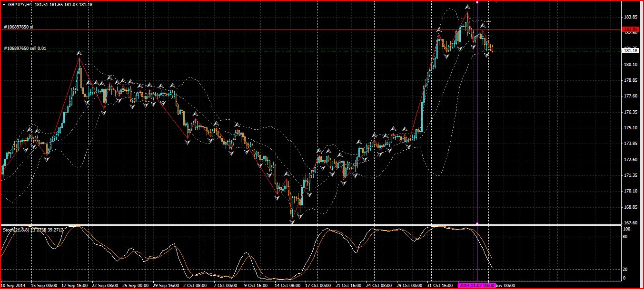Image resolution: width=644 pixels, height=289 pixels.
Task: Select the square handle atop the magenta vertical line
Action: pyautogui.click(x=477, y=2)
